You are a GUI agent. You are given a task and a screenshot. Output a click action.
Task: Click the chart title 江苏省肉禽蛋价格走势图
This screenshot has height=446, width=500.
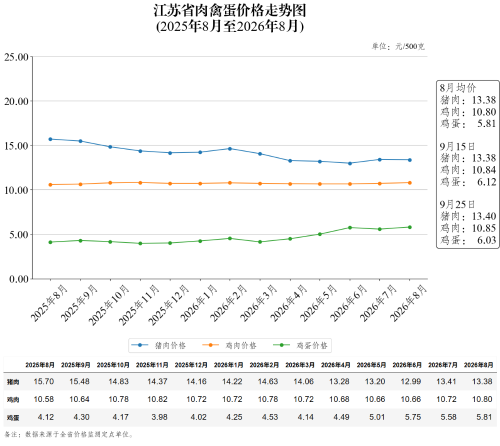[230, 11]
